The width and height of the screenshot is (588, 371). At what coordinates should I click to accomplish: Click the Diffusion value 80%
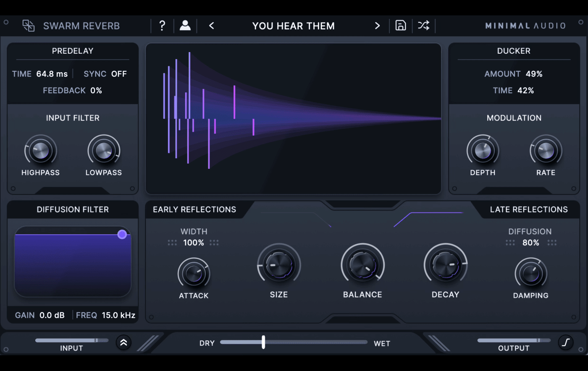pos(531,243)
